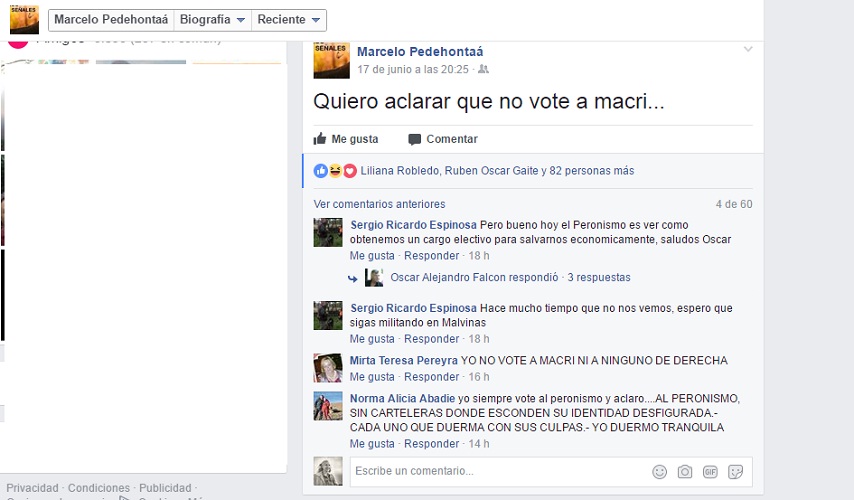Open Privacidad footer link
Screen dimensions: 854x500
pos(32,488)
